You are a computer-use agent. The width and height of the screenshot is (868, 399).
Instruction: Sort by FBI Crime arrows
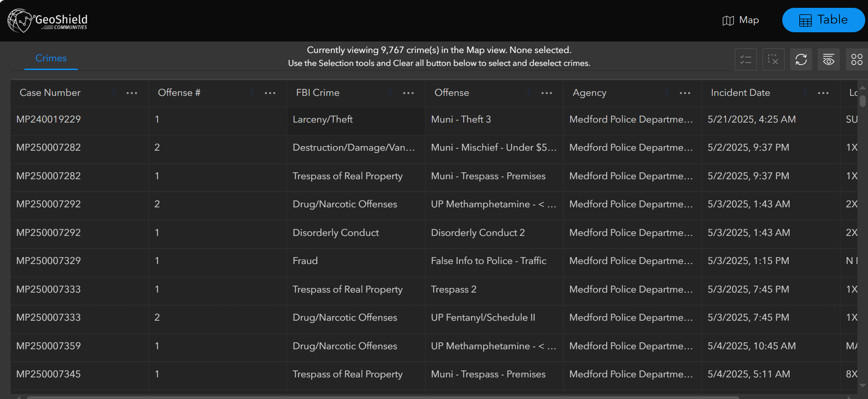pyautogui.click(x=390, y=93)
